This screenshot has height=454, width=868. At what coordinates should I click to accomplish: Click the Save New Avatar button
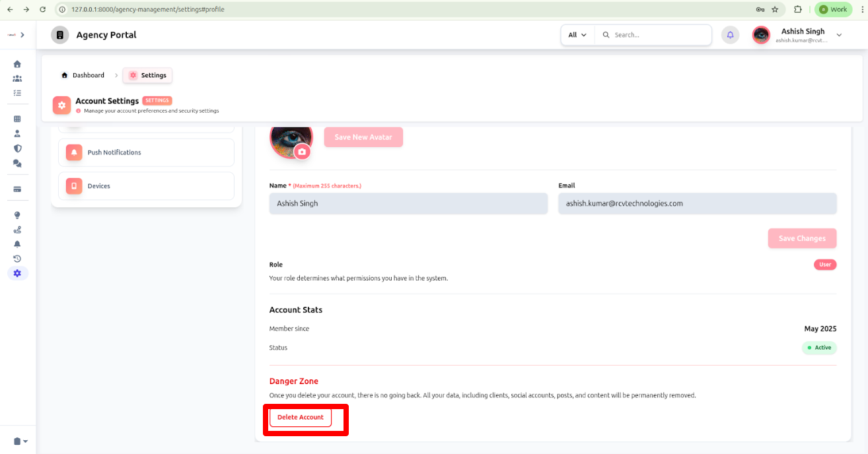pos(363,137)
